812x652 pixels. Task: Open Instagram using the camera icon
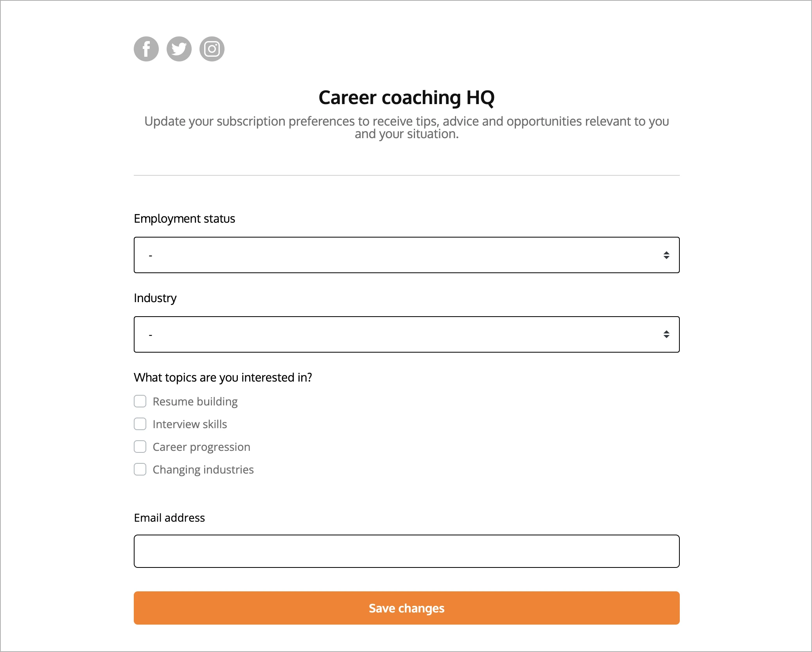pyautogui.click(x=212, y=49)
